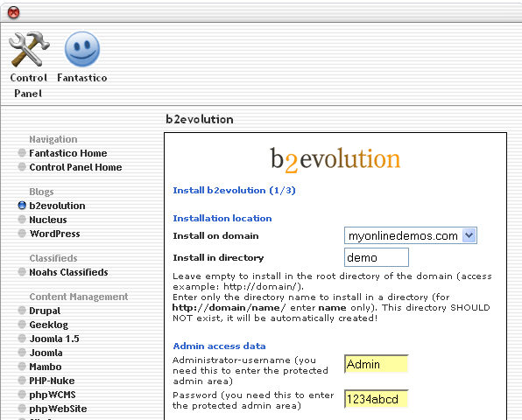This screenshot has height=420, width=522.
Task: Click the bullet beside Drupal
Action: pos(22,311)
